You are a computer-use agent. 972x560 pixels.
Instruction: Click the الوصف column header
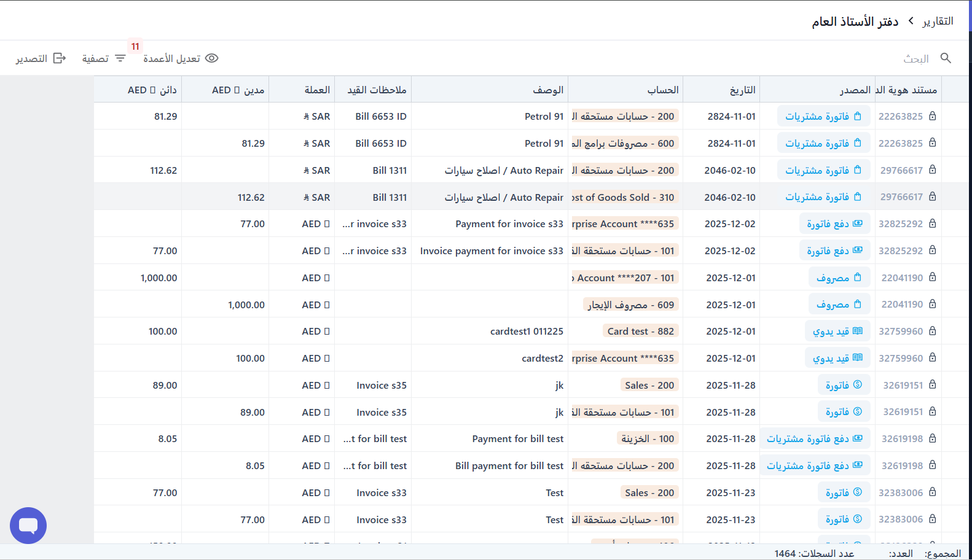[548, 90]
